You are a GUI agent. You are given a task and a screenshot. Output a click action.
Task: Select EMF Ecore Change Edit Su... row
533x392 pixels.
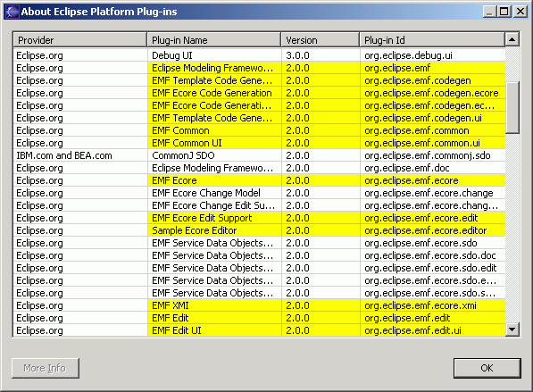(x=260, y=205)
